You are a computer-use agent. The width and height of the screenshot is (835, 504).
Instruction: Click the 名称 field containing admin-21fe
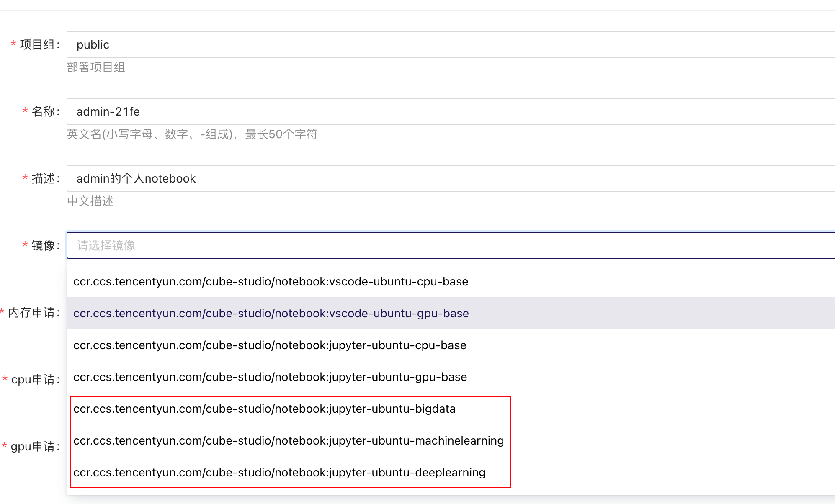pos(450,111)
